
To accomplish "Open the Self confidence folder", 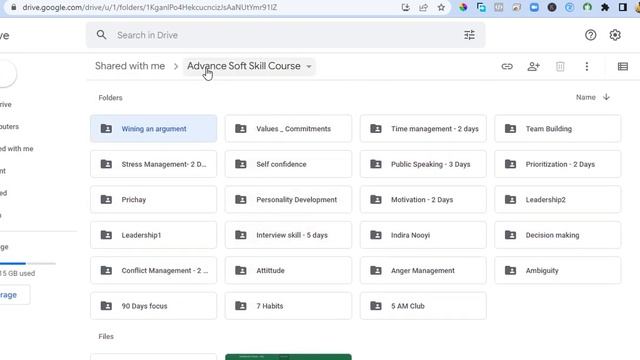I will point(288,164).
